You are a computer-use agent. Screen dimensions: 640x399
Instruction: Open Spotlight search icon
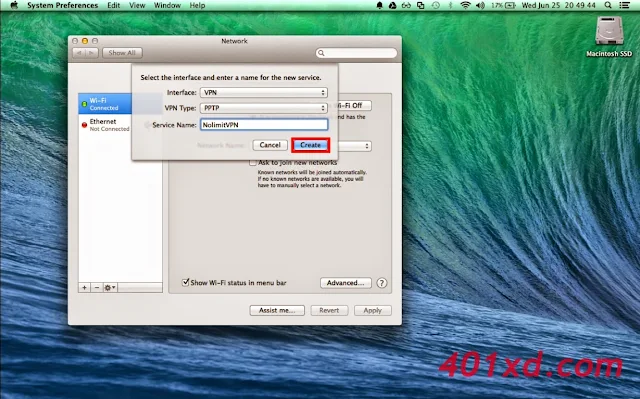click(x=608, y=5)
